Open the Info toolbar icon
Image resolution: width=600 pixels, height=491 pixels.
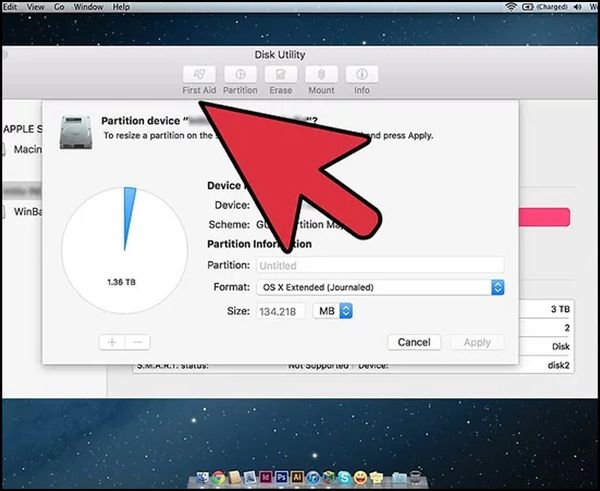tap(361, 75)
